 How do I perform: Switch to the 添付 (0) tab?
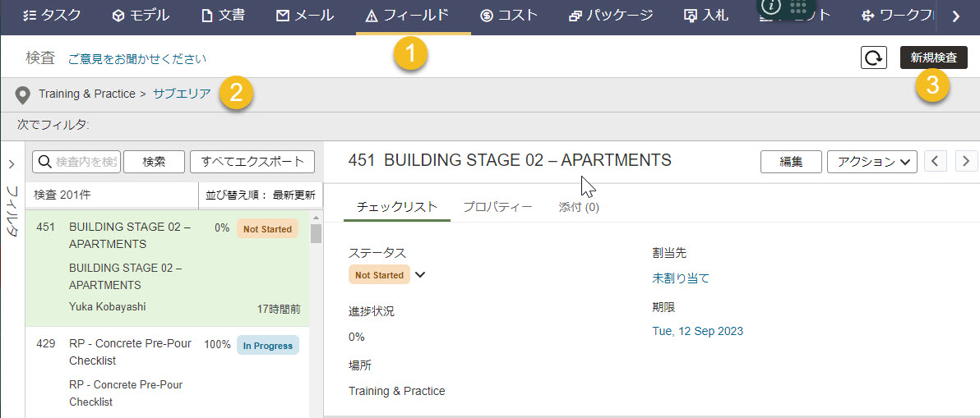[579, 207]
